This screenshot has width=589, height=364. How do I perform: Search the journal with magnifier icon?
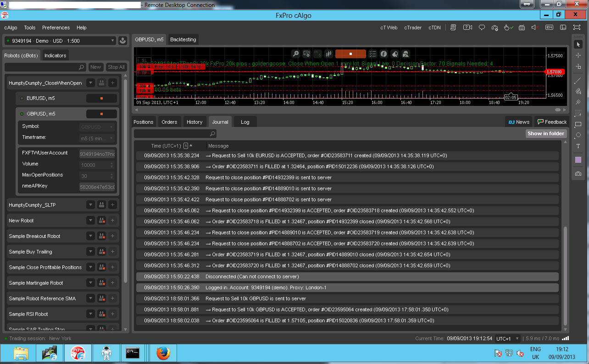(x=212, y=134)
